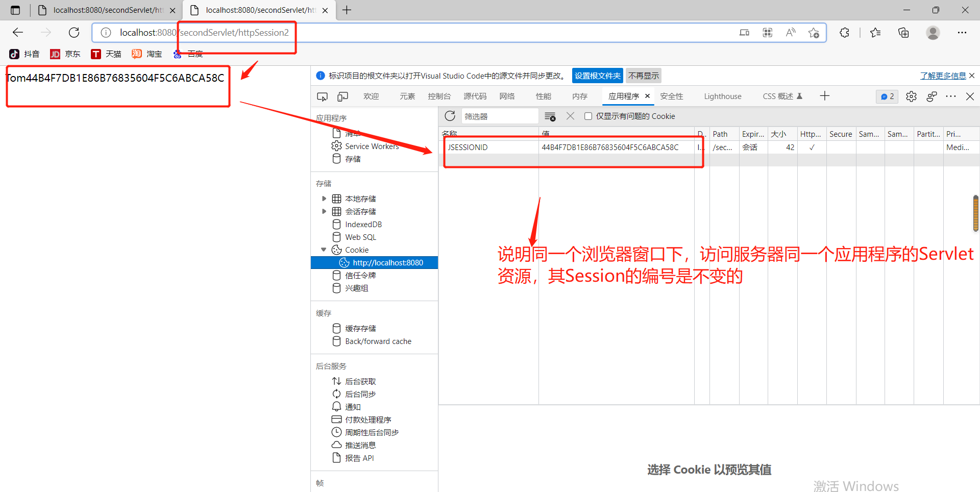Click the browser address bar URL
This screenshot has width=980, height=492.
(x=204, y=33)
